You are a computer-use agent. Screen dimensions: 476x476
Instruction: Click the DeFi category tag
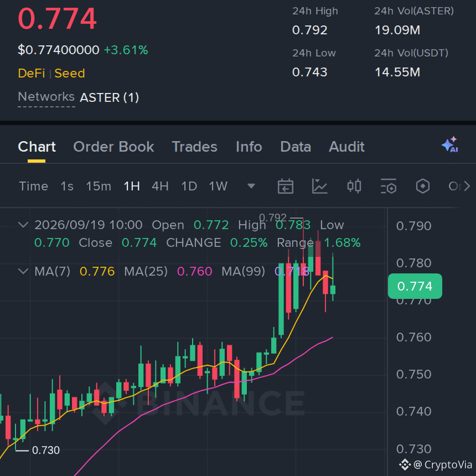31,73
